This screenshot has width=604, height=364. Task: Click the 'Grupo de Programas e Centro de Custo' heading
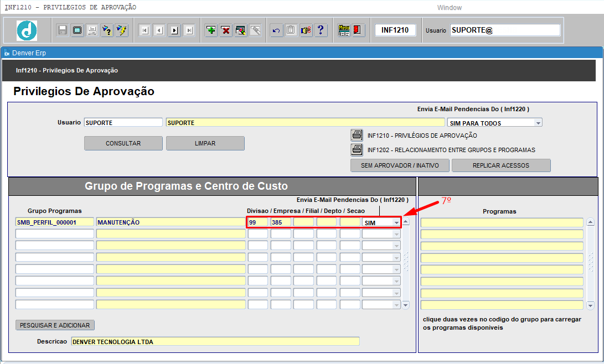(x=186, y=186)
